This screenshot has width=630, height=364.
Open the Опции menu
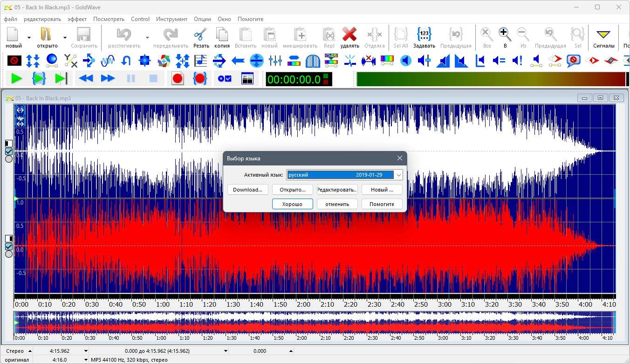202,19
